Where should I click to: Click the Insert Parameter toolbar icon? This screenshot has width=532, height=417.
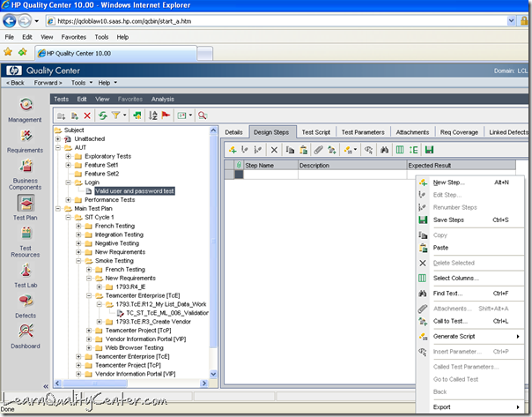tap(368, 150)
